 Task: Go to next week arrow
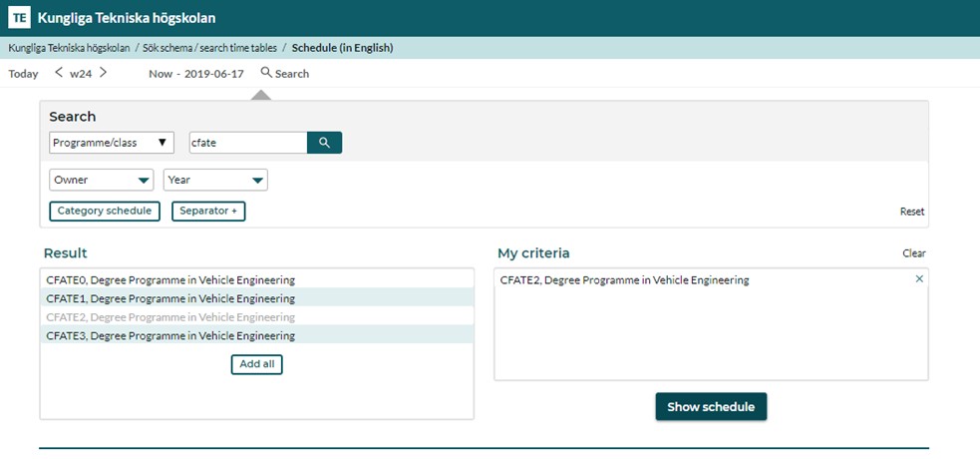click(x=103, y=73)
